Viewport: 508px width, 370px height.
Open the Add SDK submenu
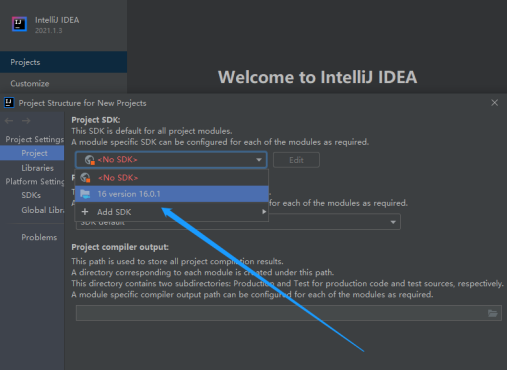click(172, 212)
